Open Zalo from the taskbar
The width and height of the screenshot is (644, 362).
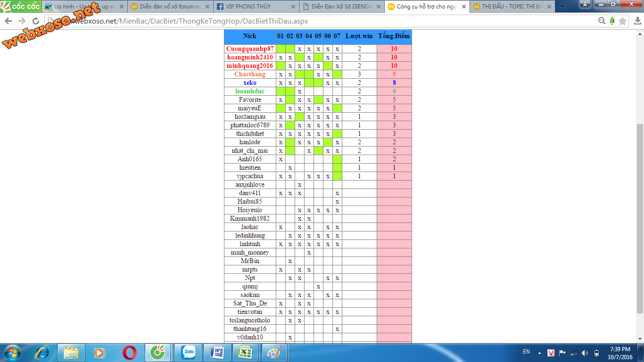[x=189, y=353]
